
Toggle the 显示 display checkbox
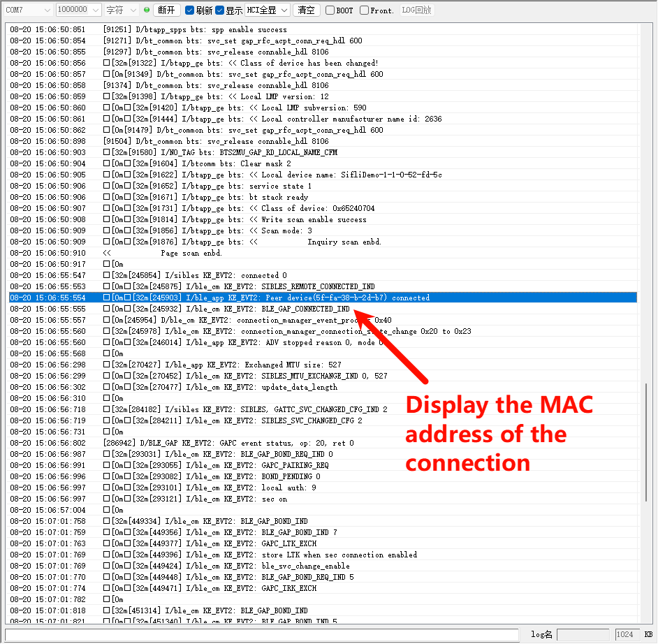pyautogui.click(x=220, y=10)
